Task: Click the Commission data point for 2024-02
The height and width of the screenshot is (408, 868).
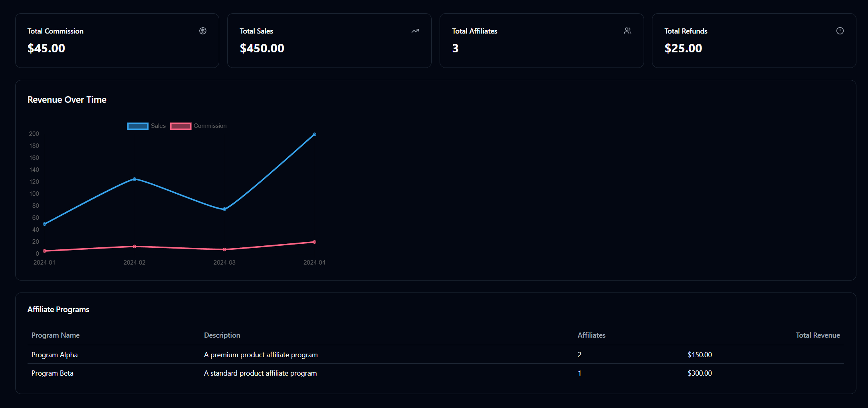Action: click(x=135, y=246)
